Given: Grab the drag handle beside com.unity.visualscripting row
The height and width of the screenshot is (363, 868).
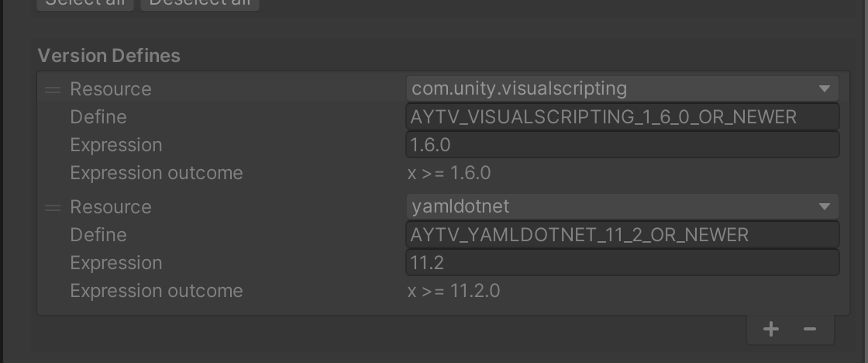Looking at the screenshot, I should pos(53,90).
